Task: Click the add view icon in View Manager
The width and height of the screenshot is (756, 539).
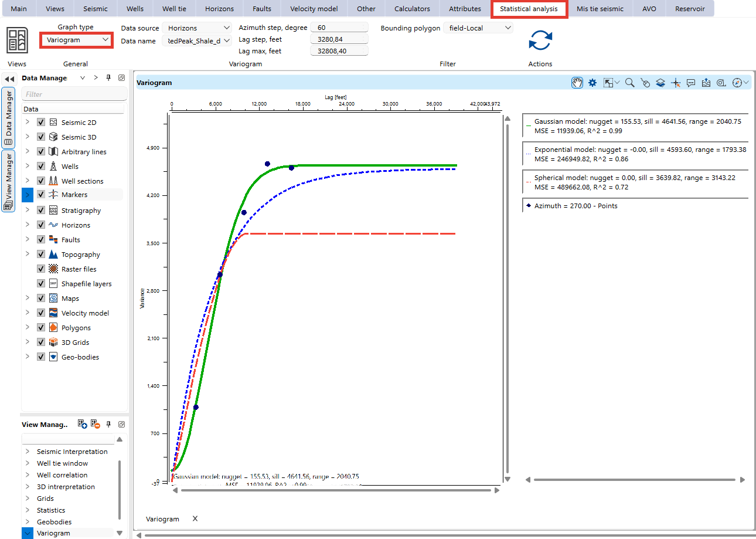Action: pos(83,425)
